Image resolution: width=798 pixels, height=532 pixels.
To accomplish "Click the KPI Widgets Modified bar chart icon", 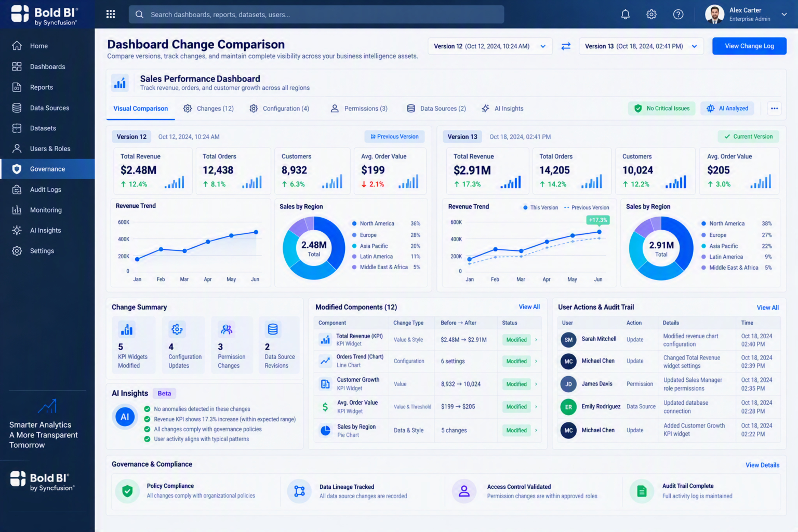I will click(127, 329).
